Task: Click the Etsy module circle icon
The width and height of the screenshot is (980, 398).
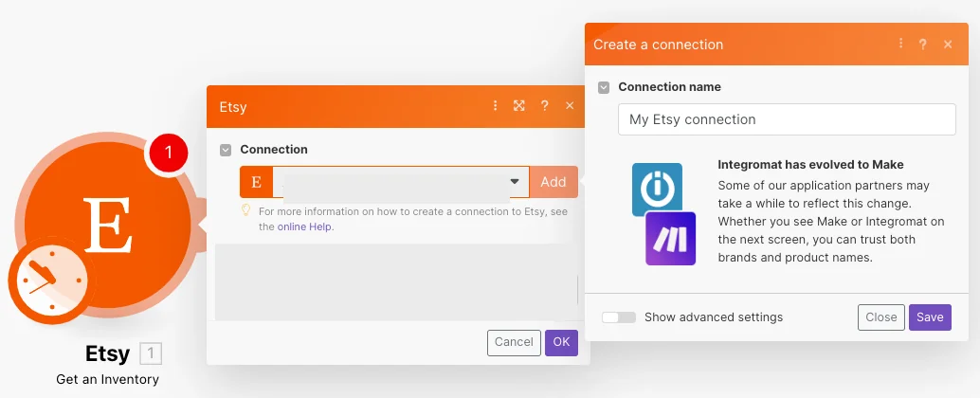Action: (107, 225)
